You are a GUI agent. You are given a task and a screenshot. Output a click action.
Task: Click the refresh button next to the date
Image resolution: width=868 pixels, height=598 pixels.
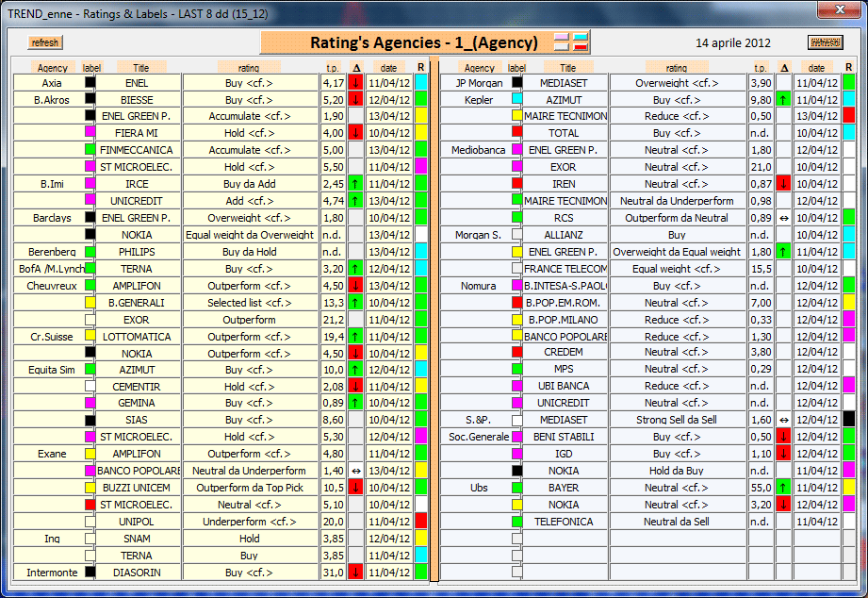826,42
